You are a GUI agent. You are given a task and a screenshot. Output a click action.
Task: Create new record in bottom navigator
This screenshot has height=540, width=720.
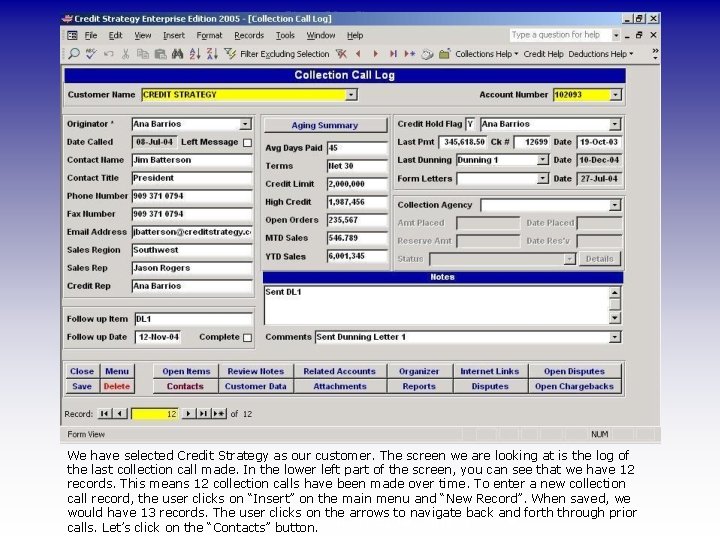click(219, 413)
